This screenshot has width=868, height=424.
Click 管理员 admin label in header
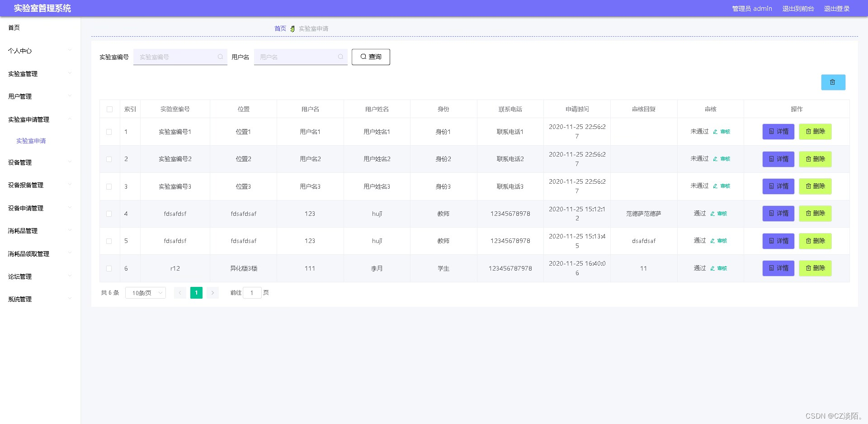point(752,9)
